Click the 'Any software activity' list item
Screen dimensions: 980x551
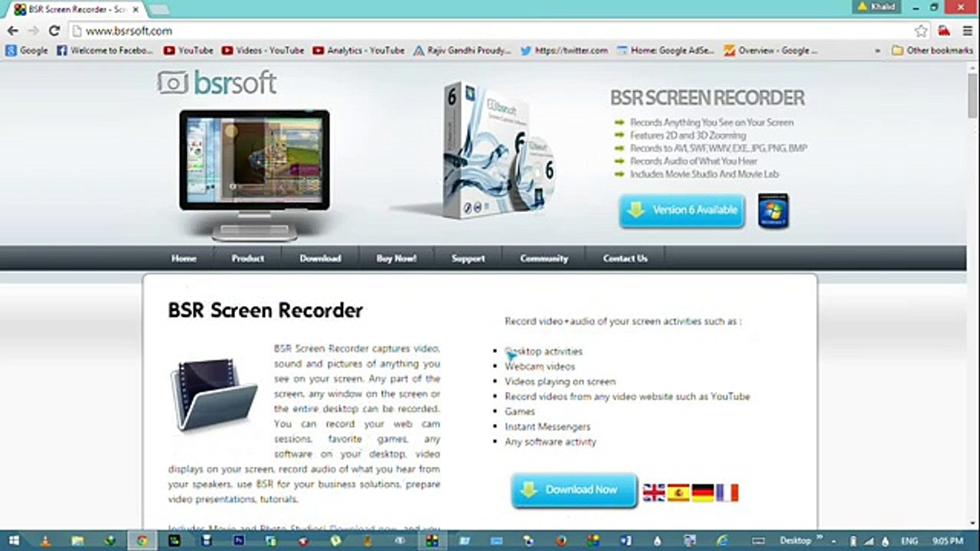tap(550, 442)
